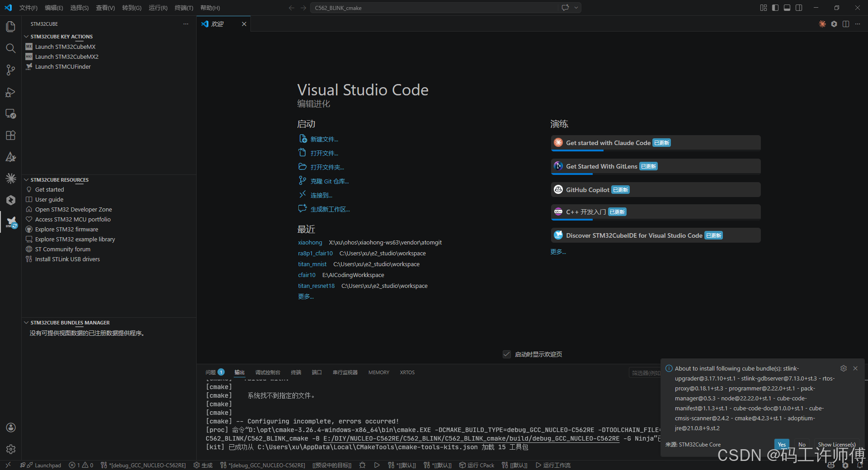Screen dimensions: 868x470
Task: Open the Search view in activity bar
Action: click(10, 48)
